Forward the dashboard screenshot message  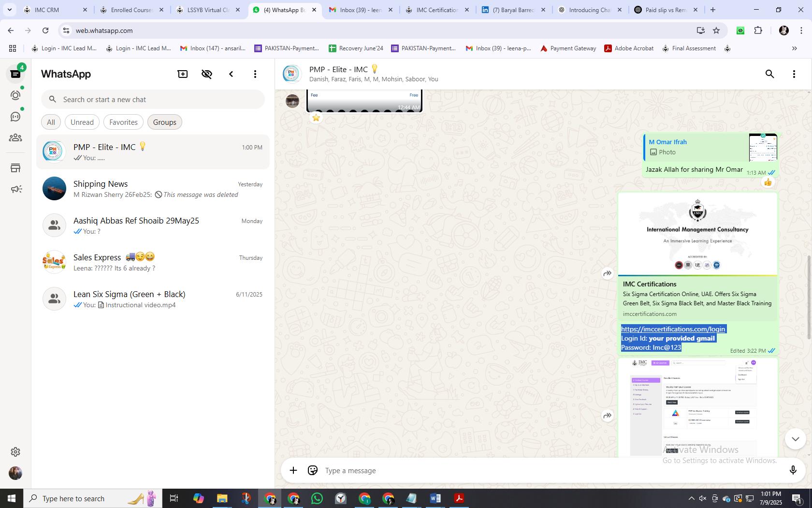pyautogui.click(x=608, y=416)
